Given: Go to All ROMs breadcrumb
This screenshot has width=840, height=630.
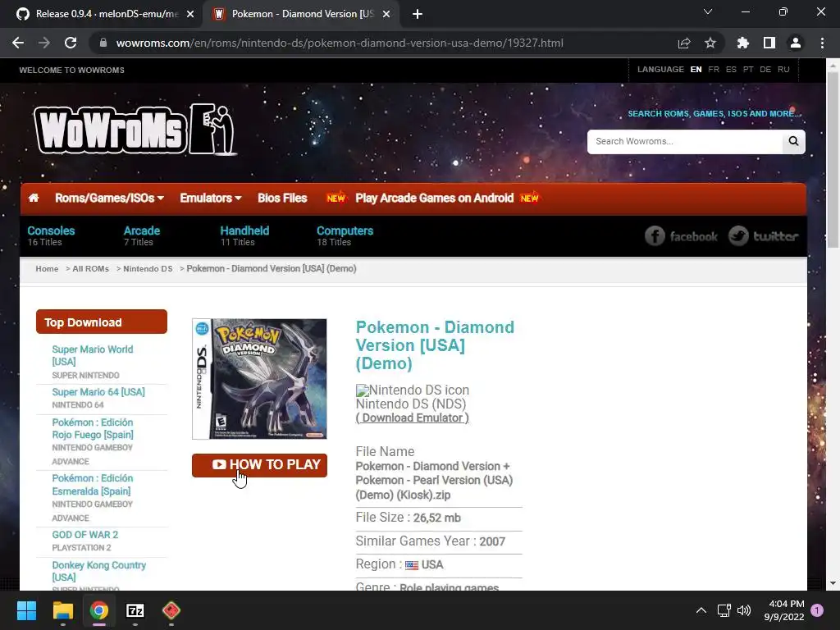Looking at the screenshot, I should pyautogui.click(x=90, y=269).
